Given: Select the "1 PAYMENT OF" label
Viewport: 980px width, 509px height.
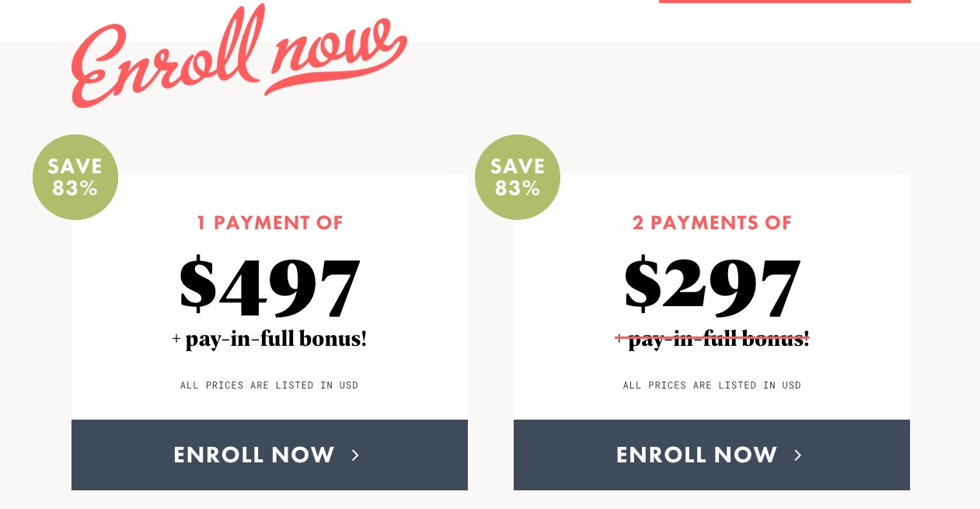Looking at the screenshot, I should (x=270, y=223).
